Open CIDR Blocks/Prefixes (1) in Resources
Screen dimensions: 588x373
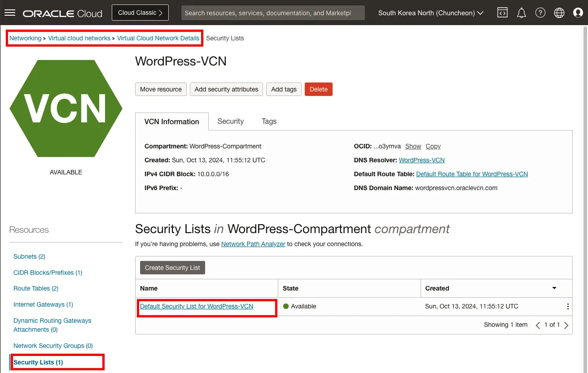48,273
